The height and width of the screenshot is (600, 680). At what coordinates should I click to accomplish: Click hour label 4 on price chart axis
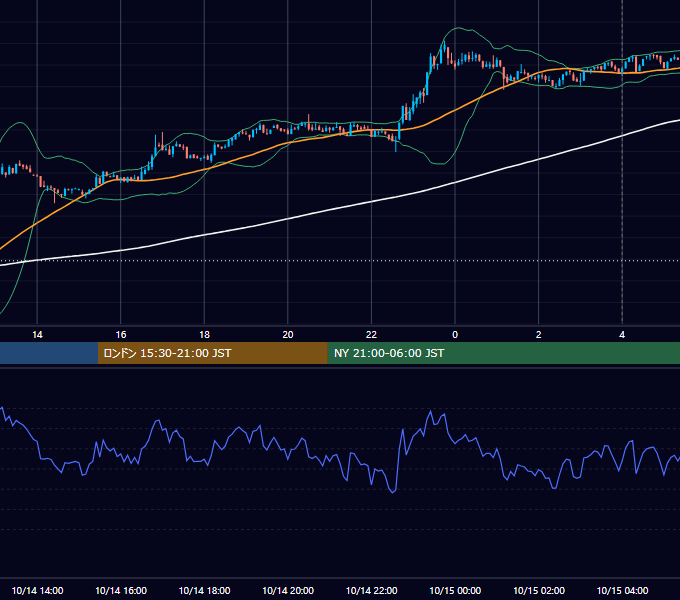tap(622, 335)
